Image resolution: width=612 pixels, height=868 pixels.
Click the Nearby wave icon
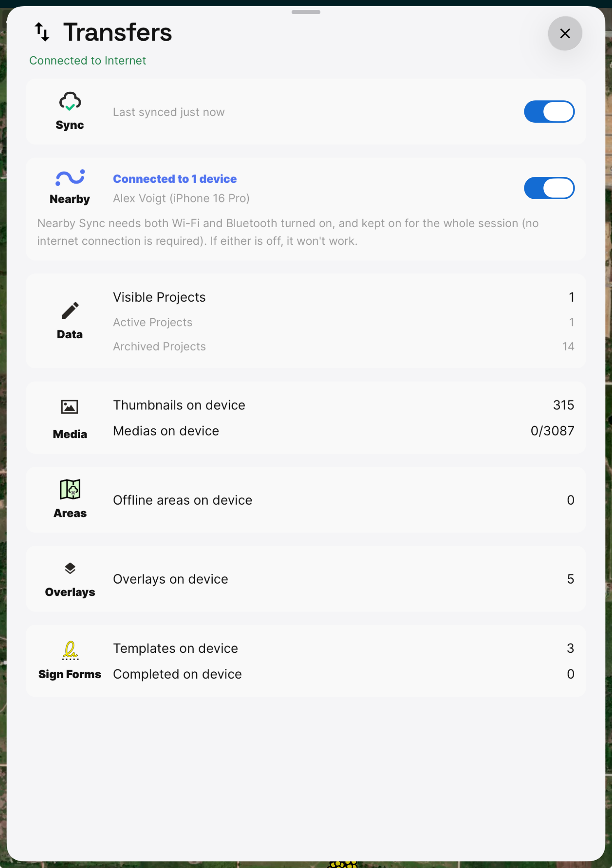coord(70,177)
